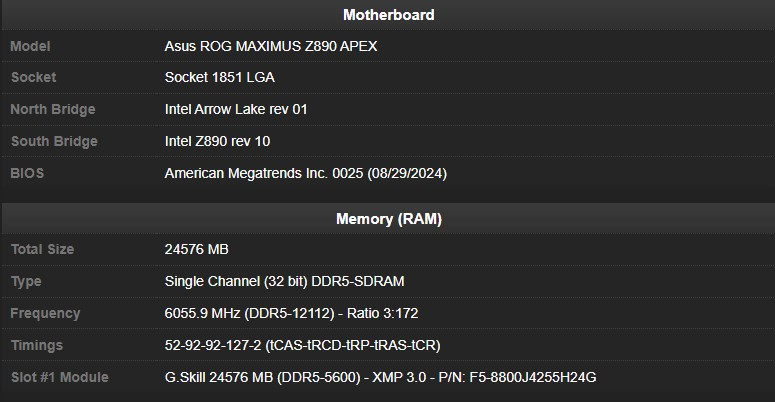Image resolution: width=775 pixels, height=402 pixels.
Task: Click the BIOS row label
Action: [x=27, y=173]
